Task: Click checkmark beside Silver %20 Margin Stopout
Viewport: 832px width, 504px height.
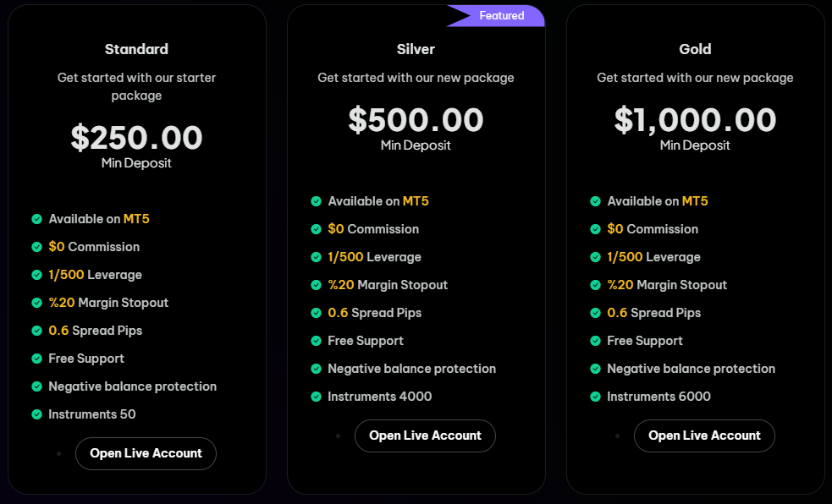Action: pyautogui.click(x=316, y=285)
